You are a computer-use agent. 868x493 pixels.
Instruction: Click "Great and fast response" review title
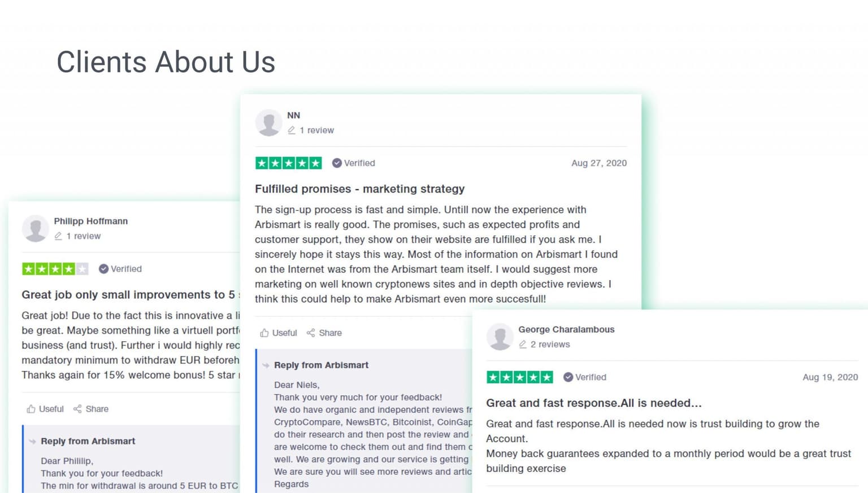coord(593,403)
